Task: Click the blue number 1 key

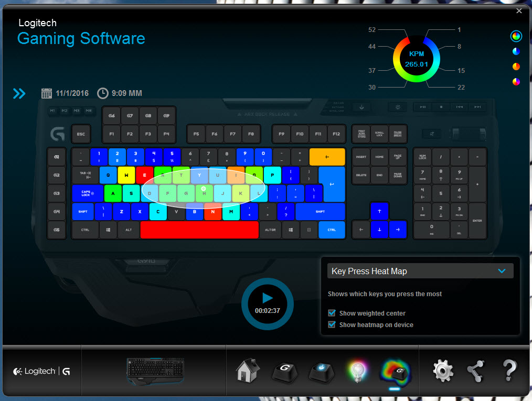Action: 99,157
